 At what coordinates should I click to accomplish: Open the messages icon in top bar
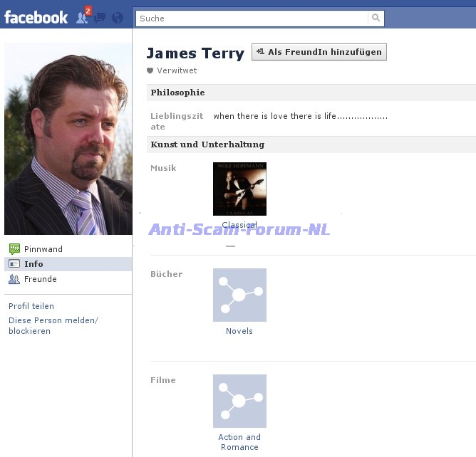(x=100, y=18)
